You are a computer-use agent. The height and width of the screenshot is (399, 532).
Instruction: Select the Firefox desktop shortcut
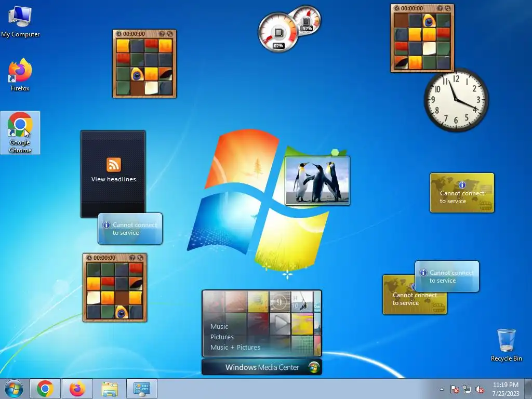point(20,75)
